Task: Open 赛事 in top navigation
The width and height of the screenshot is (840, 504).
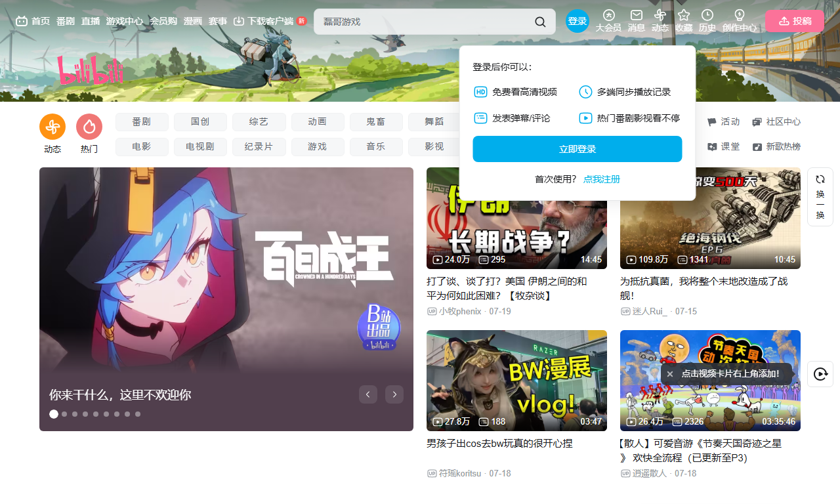Action: (218, 21)
